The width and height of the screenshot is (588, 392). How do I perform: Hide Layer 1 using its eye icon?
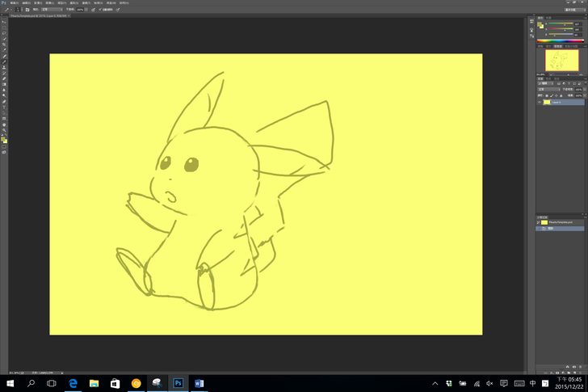click(x=540, y=103)
